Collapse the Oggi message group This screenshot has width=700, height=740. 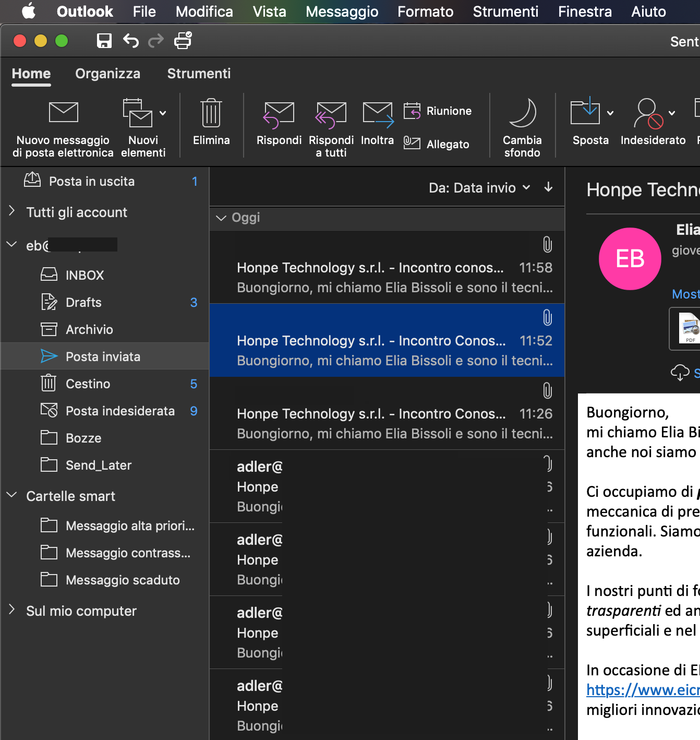pyautogui.click(x=221, y=218)
